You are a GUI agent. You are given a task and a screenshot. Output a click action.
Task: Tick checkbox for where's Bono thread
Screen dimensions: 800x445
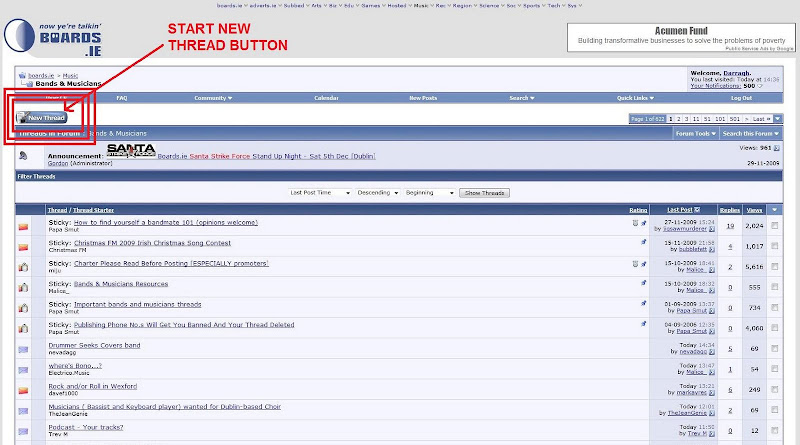coord(774,368)
